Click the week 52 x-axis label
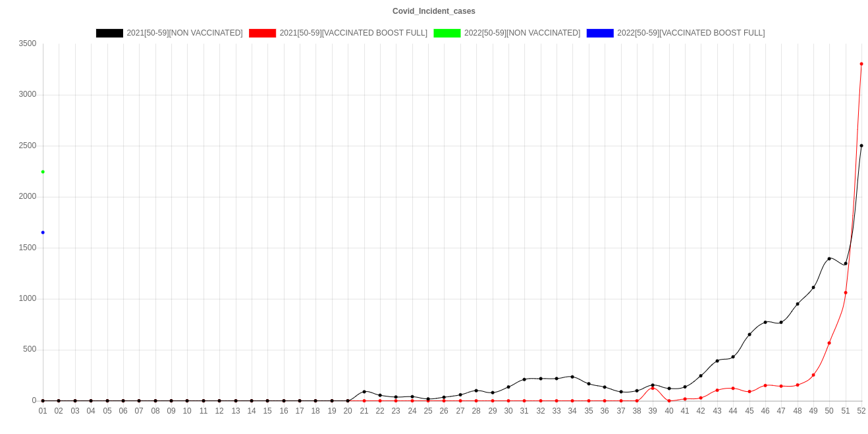 point(861,411)
